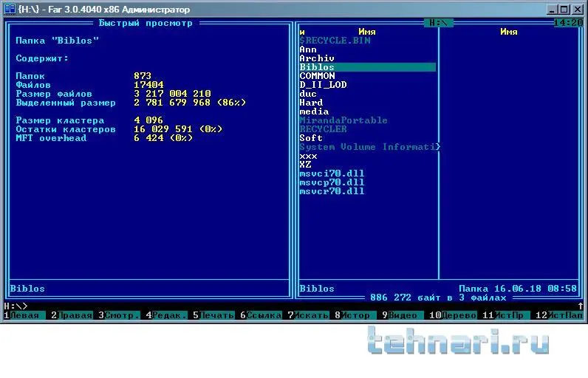Click key bar button 1 Левая
This screenshot has width=588, height=378.
[x=25, y=315]
